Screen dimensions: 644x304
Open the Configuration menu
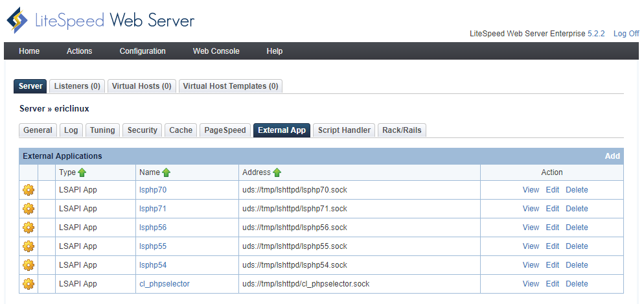click(x=143, y=51)
